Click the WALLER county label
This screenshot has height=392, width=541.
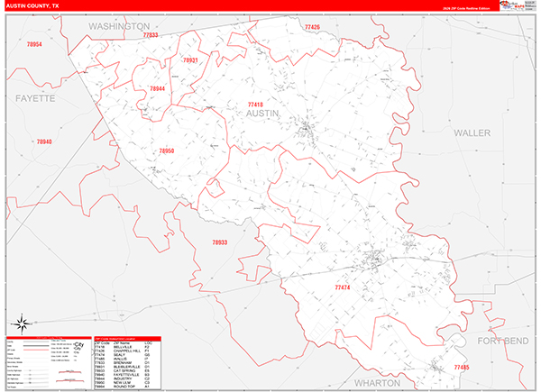point(472,133)
